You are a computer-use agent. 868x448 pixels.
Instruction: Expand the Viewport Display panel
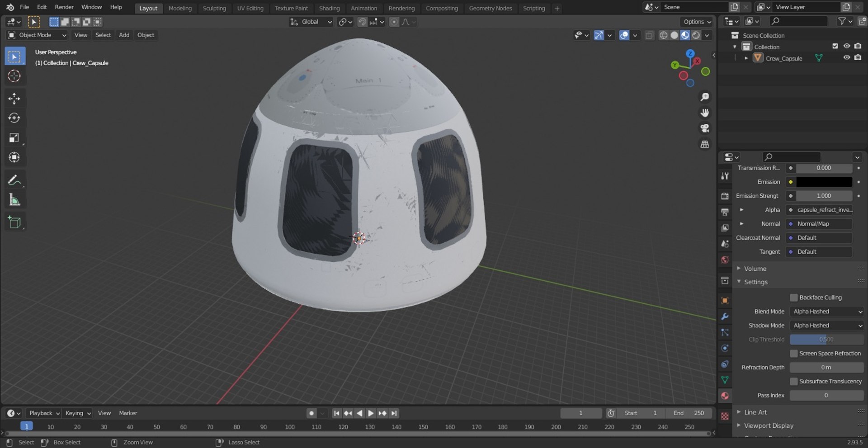click(769, 426)
